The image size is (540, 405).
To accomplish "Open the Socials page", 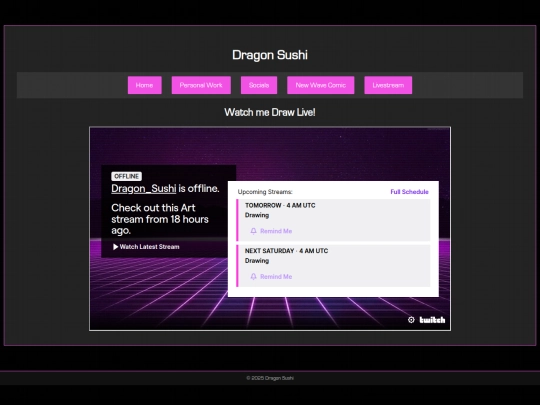I will pyautogui.click(x=259, y=85).
